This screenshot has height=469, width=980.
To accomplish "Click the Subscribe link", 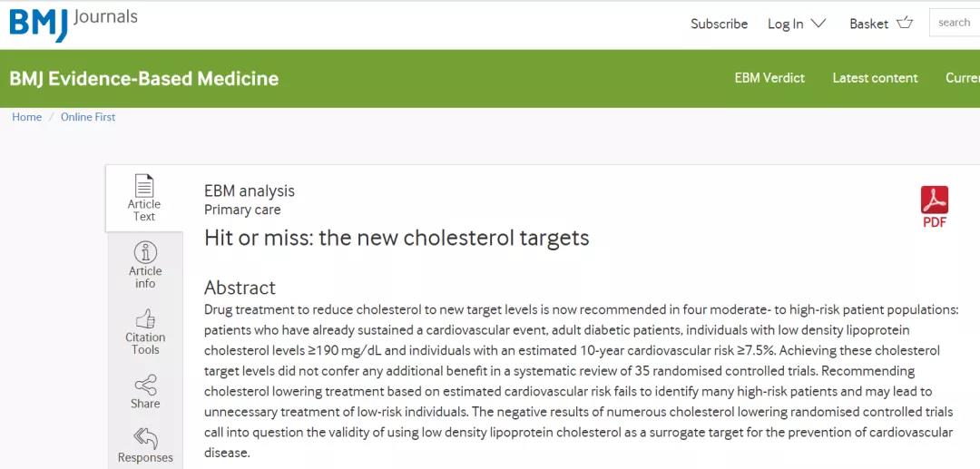I will click(x=719, y=24).
